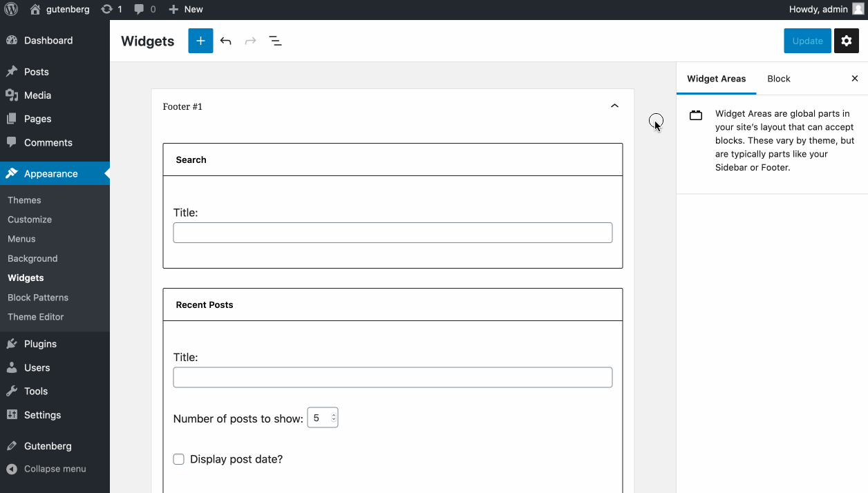Screen dimensions: 868x493
Task: Switch to the Block tab
Action: 779,79
